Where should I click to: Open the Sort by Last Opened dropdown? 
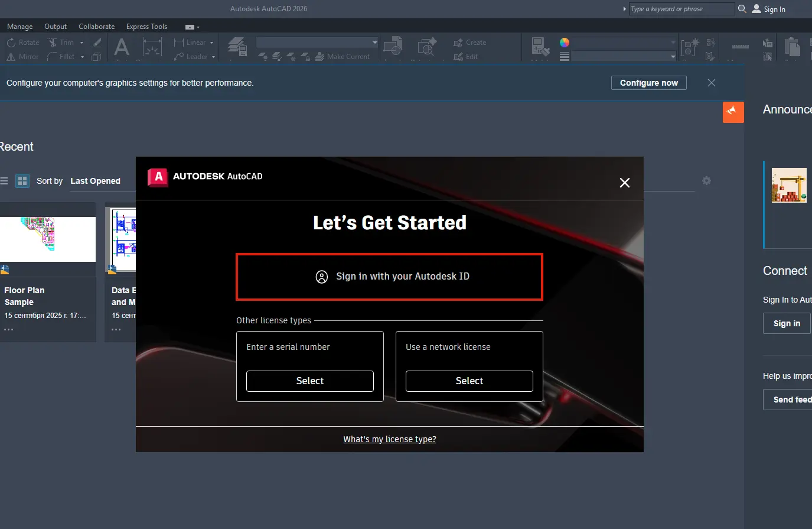coord(95,181)
